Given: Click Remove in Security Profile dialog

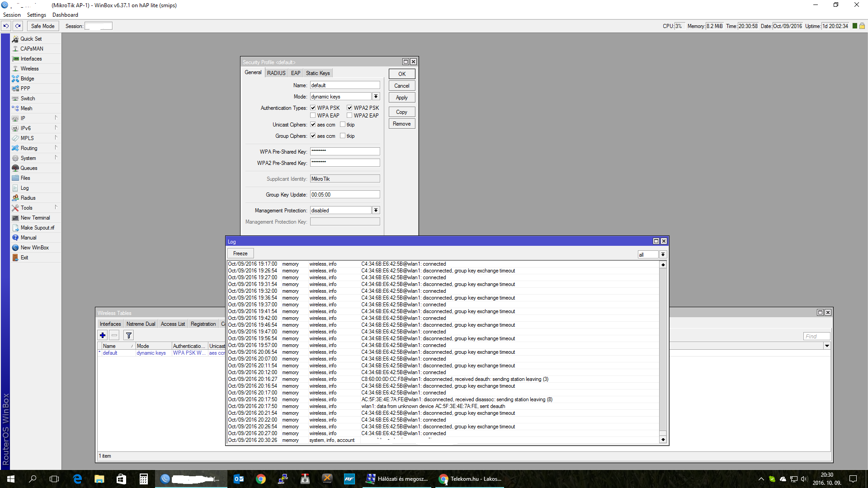Looking at the screenshot, I should click(402, 124).
